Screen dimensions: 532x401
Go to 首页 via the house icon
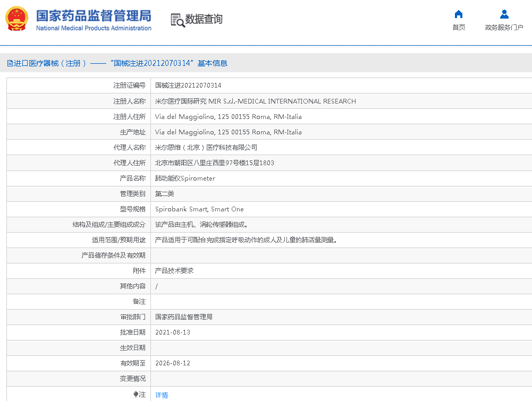click(x=459, y=14)
